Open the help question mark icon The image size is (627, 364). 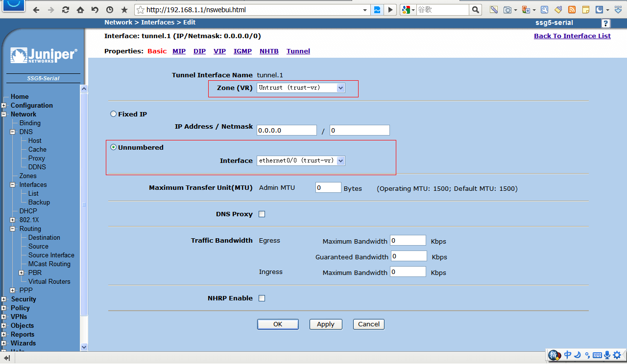click(x=606, y=23)
